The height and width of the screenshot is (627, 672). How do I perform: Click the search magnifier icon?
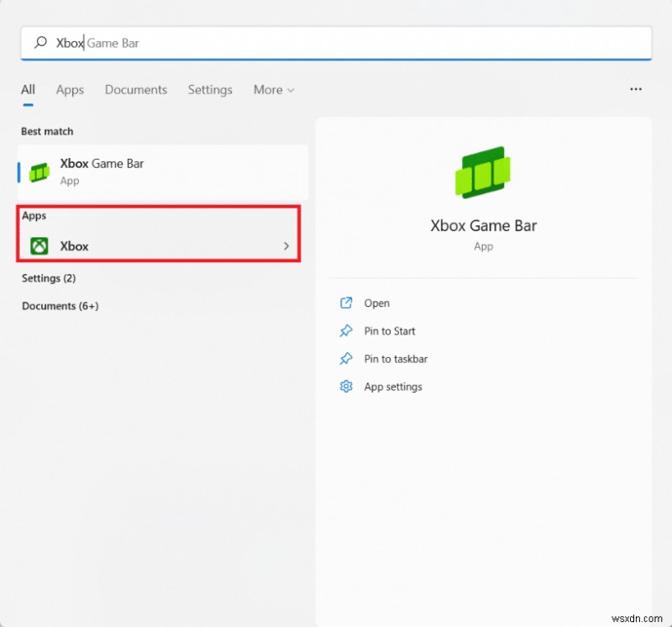click(x=40, y=43)
